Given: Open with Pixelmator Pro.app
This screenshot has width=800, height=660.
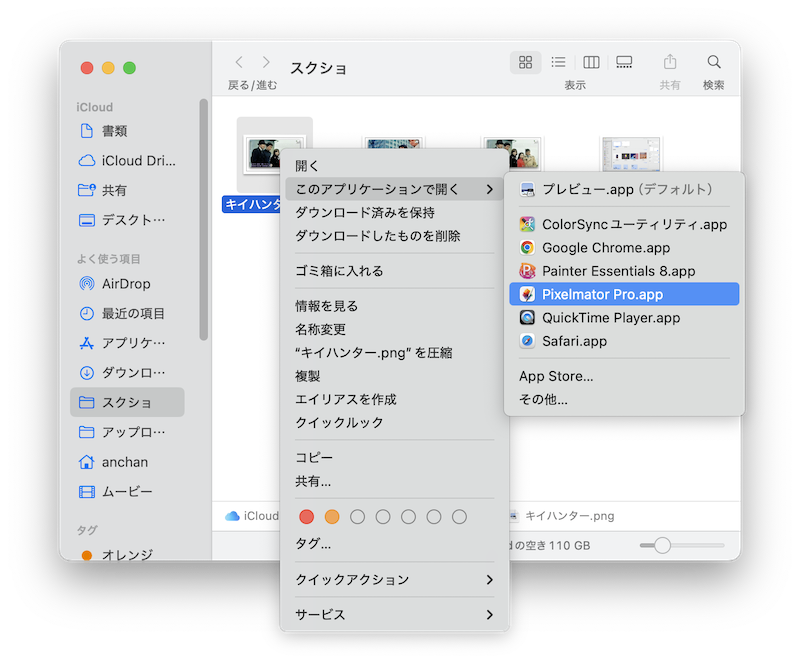Looking at the screenshot, I should click(624, 294).
